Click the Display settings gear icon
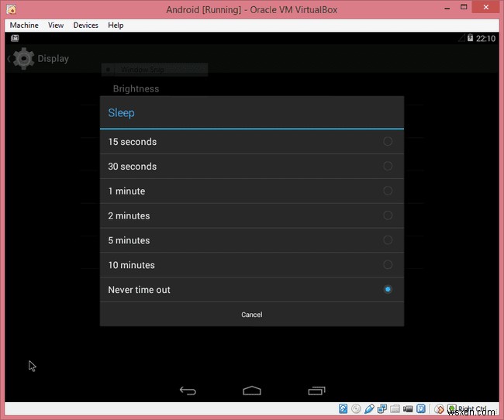 coord(23,58)
